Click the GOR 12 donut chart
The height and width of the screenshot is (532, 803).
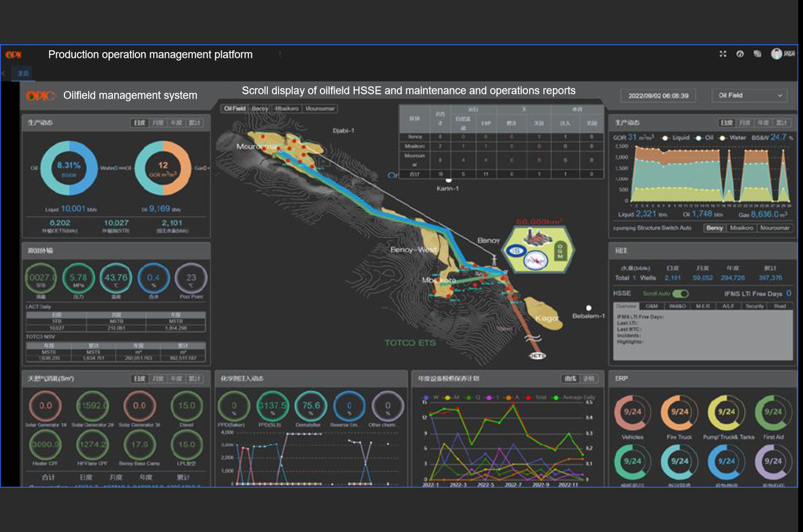pos(163,168)
